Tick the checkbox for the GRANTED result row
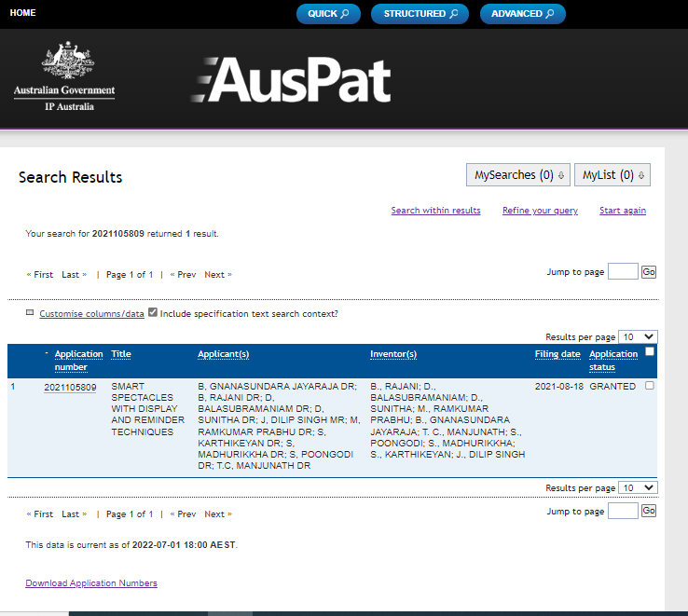This screenshot has width=688, height=616. tap(650, 385)
